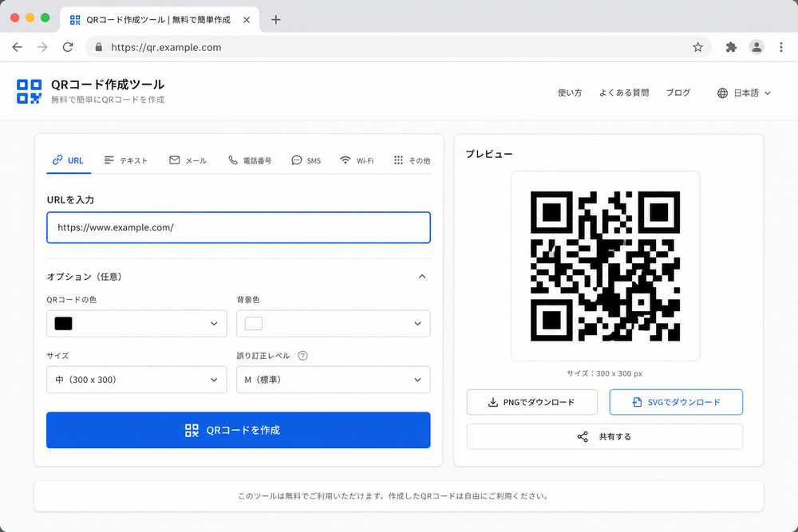Click the help icon beside 誤り訂正レベル

pos(302,356)
